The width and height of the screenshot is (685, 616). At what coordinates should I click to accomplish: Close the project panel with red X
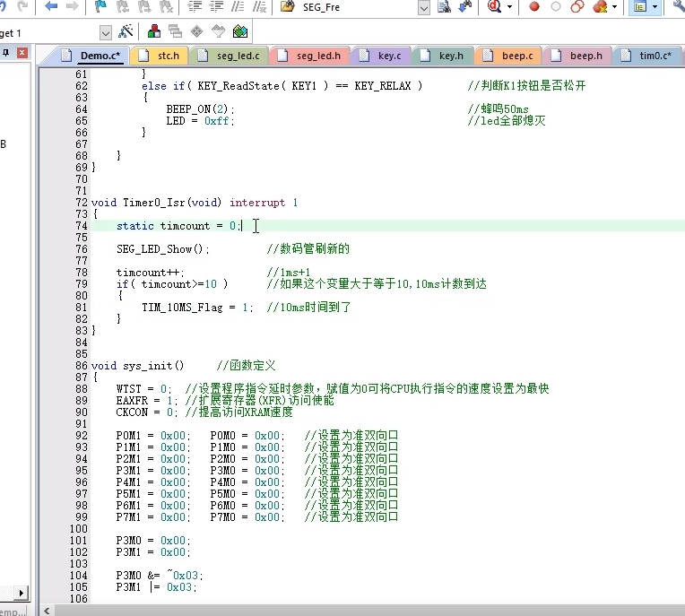coord(22,53)
